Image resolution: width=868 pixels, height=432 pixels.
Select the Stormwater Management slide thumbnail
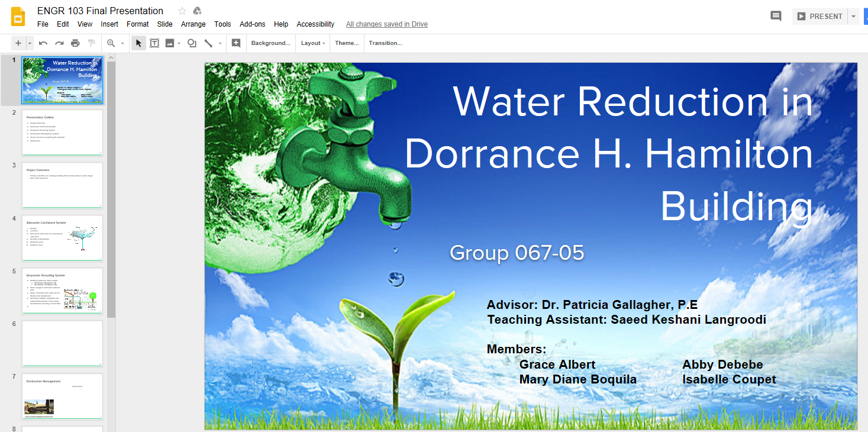click(x=62, y=396)
